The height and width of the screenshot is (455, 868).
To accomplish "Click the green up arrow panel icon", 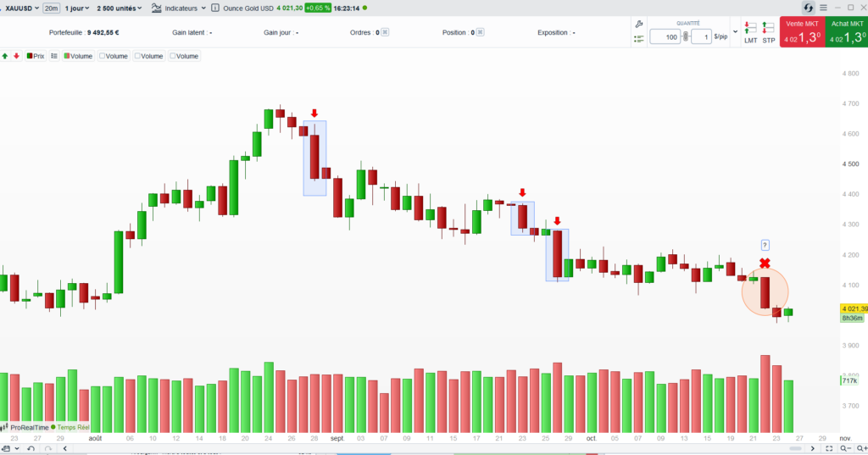I will click(x=5, y=56).
